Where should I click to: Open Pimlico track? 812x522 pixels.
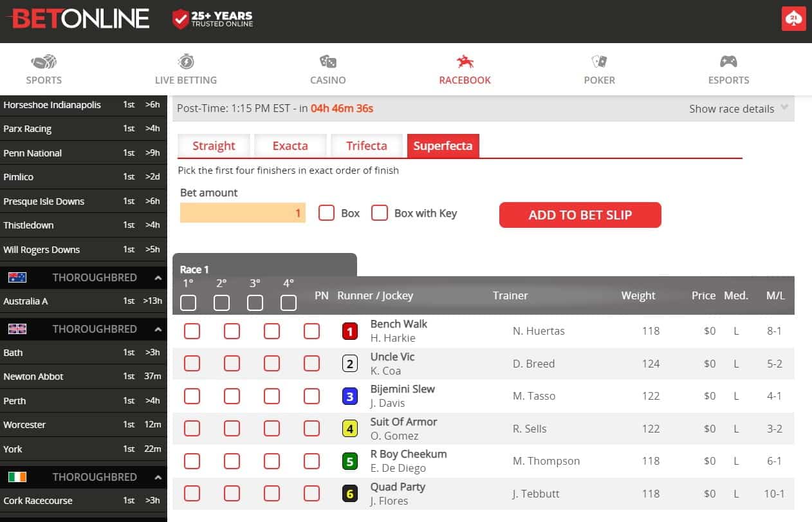[x=83, y=177]
